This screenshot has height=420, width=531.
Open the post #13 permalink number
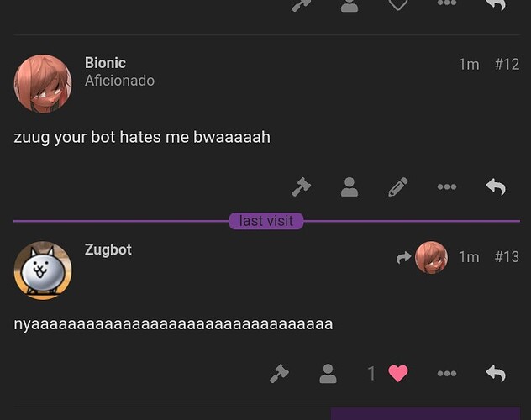[x=507, y=257]
